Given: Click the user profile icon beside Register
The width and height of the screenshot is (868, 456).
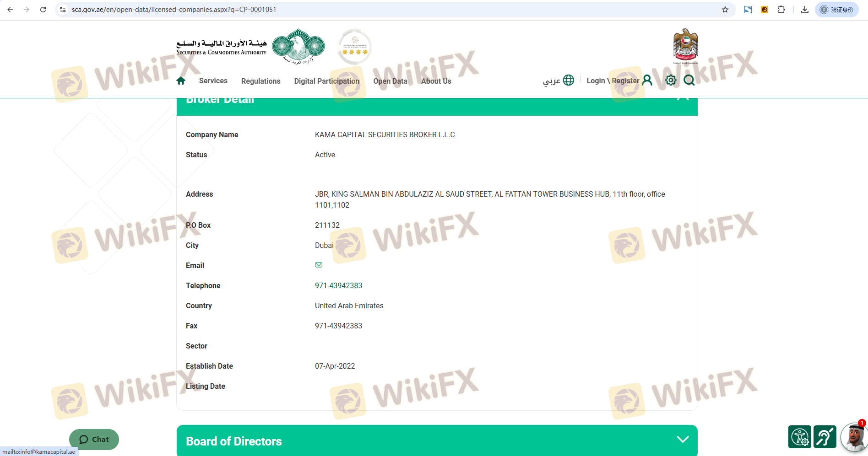Looking at the screenshot, I should 647,80.
